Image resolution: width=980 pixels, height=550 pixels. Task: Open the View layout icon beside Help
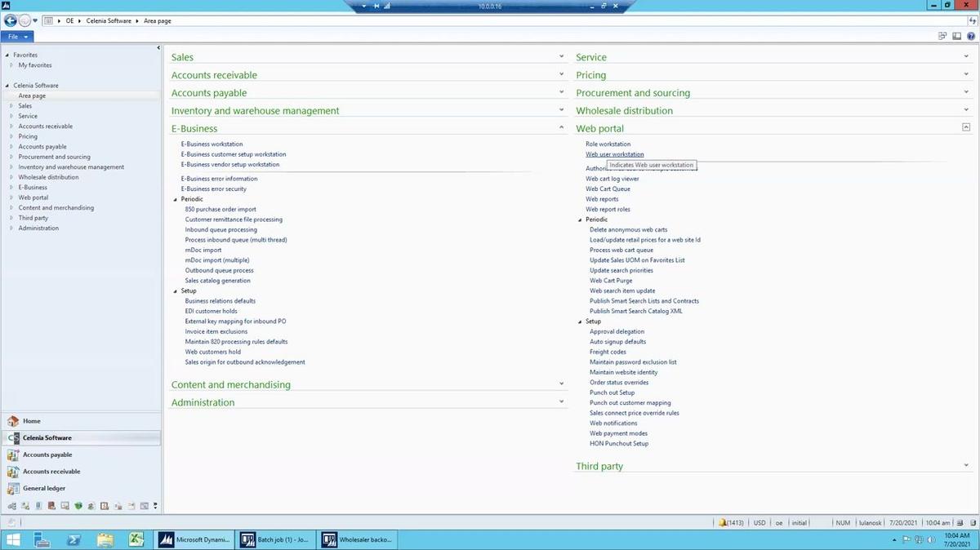[956, 36]
